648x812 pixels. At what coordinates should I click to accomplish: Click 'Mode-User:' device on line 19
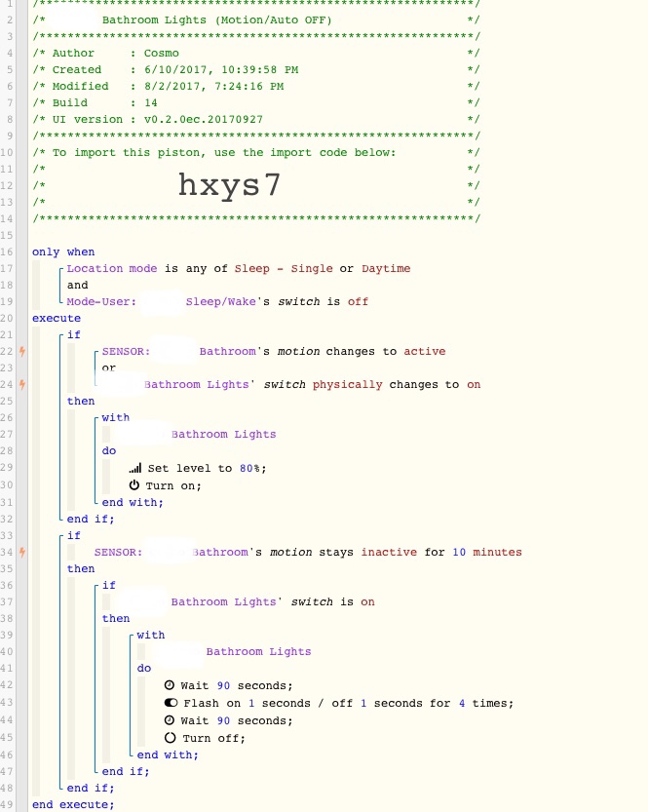pyautogui.click(x=101, y=301)
